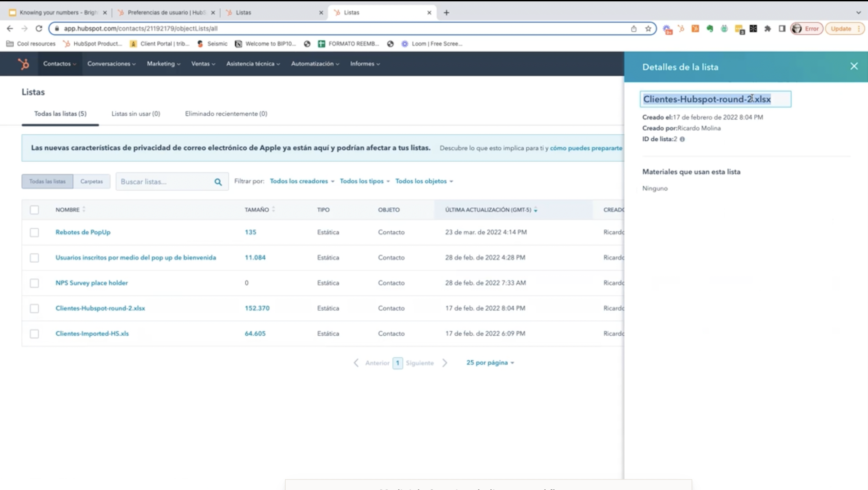Click the search magnifier in Buscar listas
This screenshot has width=868, height=490.
point(218,182)
